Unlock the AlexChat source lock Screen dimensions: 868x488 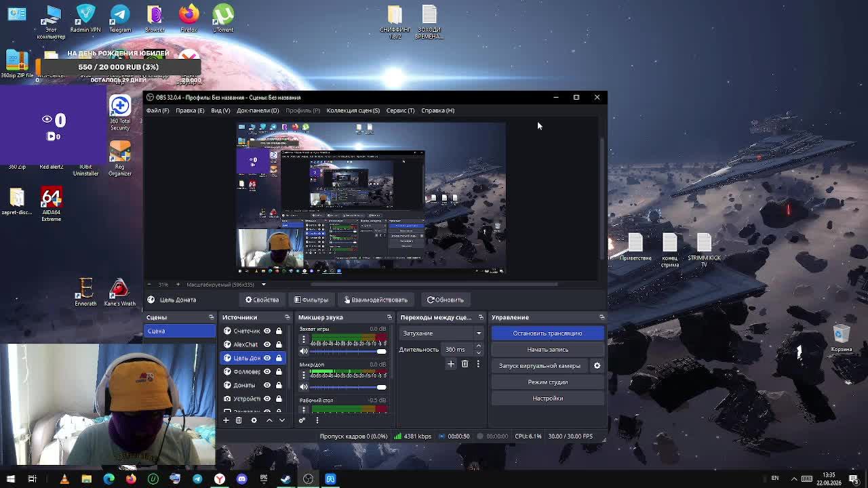(x=279, y=344)
